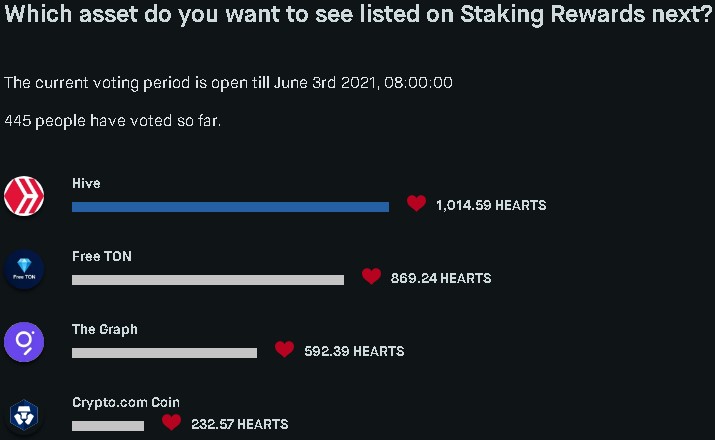Screen dimensions: 715x440
Task: Select the Free TON gray vote bar
Action: (x=208, y=280)
